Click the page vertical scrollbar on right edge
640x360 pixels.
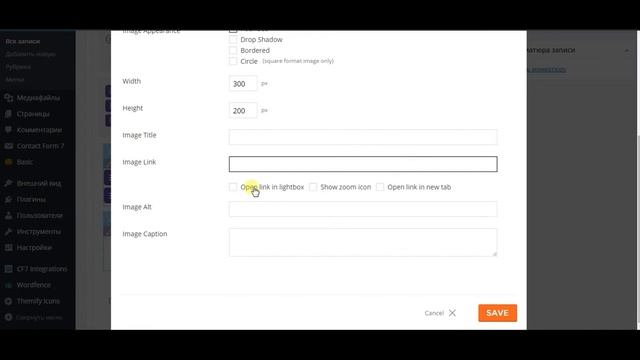click(638, 229)
